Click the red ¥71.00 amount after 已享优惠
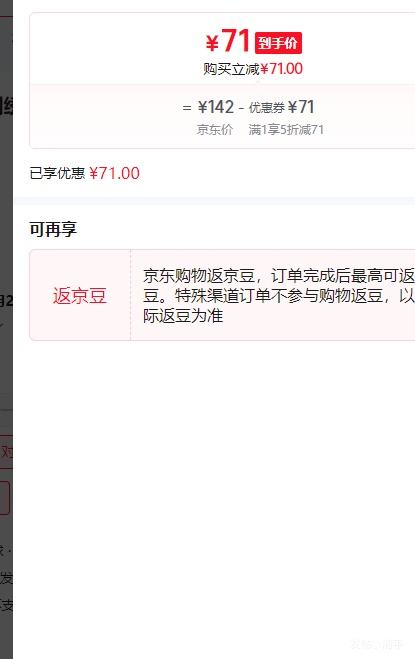415x659 pixels. [114, 173]
